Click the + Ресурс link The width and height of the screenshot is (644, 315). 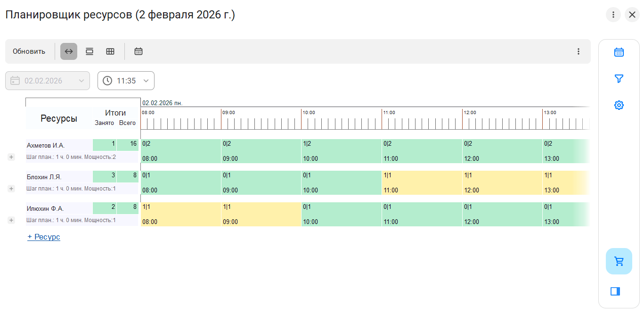pyautogui.click(x=44, y=237)
